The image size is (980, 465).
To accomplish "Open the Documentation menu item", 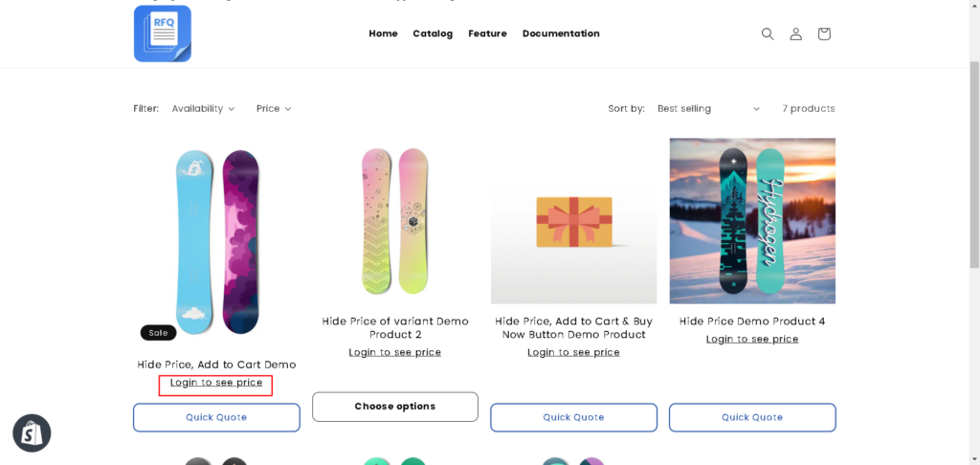I will 561,33.
